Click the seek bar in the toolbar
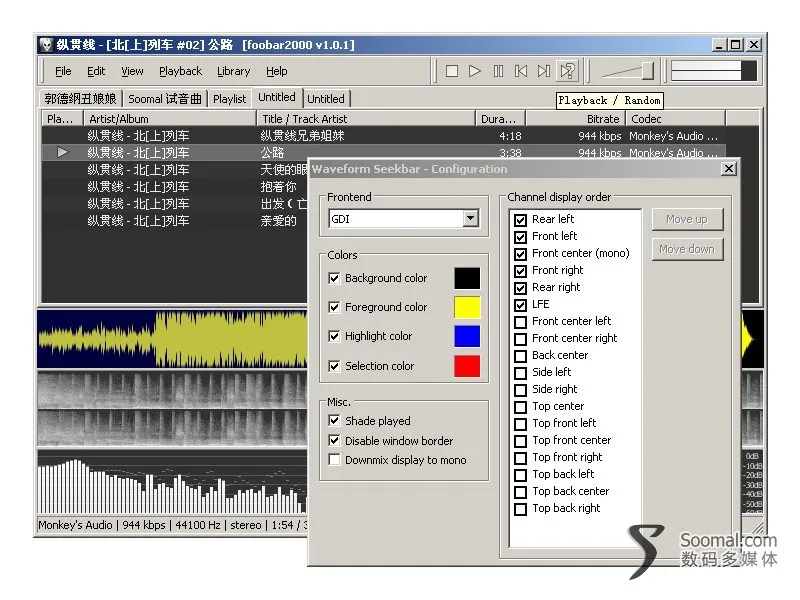 [x=714, y=71]
